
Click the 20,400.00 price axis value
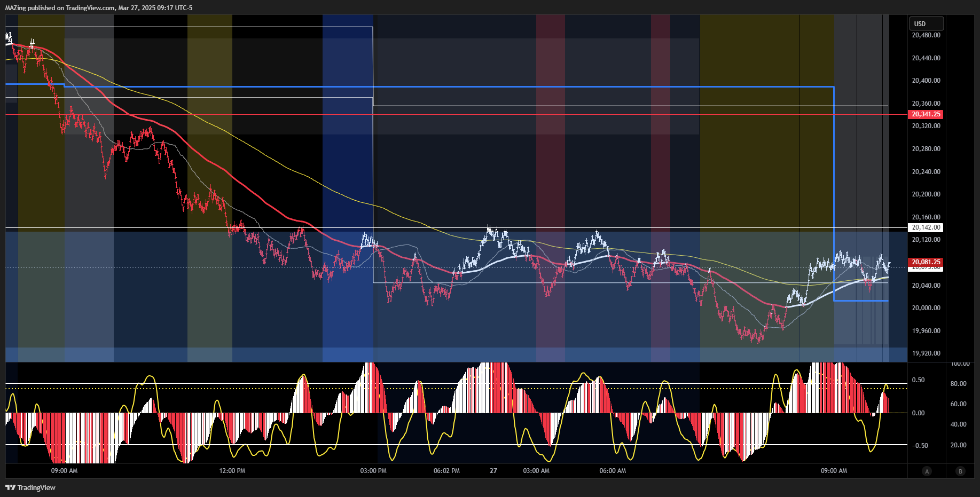pos(926,81)
